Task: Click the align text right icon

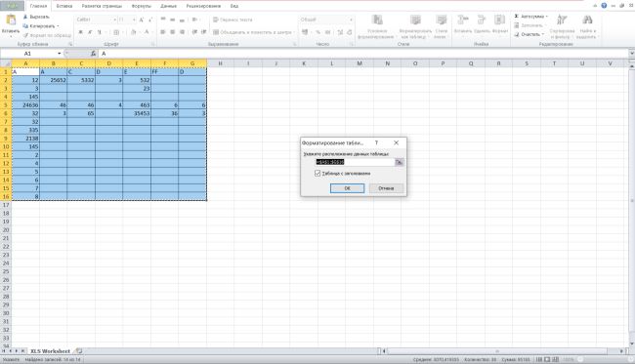Action: tap(183, 32)
